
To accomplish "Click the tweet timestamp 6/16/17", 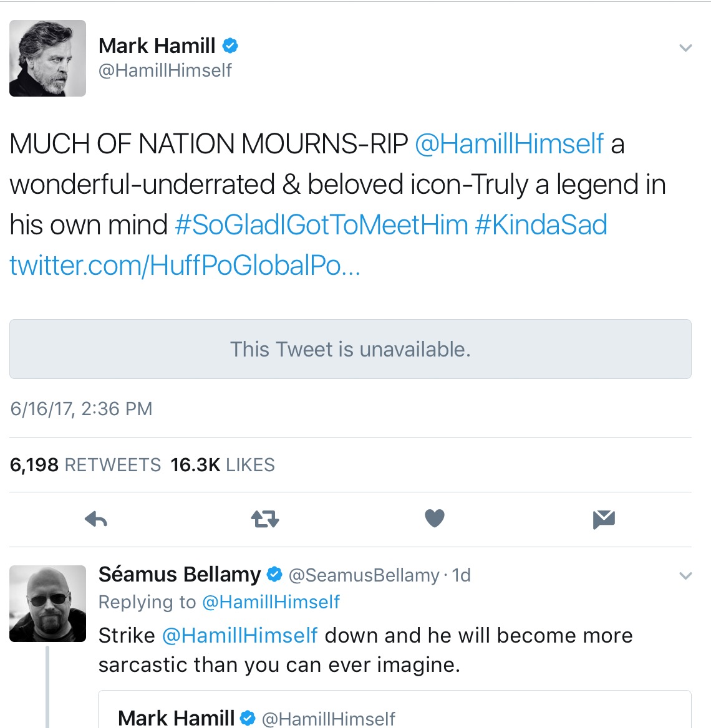I will tap(80, 408).
